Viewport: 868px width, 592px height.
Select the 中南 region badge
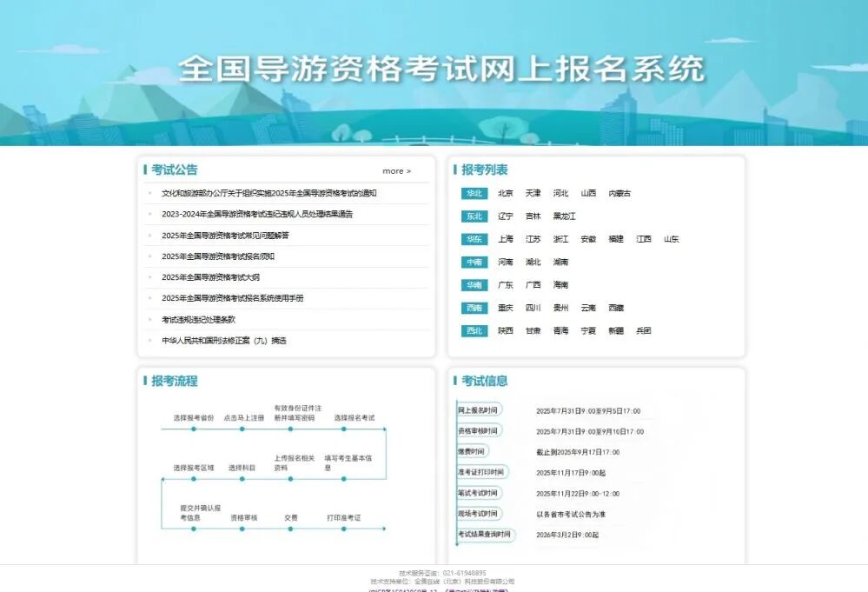[474, 262]
